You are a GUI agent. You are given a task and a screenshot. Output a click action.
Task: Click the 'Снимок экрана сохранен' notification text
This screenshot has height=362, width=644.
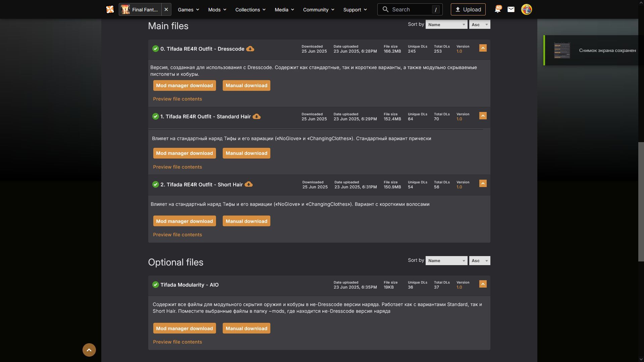pos(607,50)
